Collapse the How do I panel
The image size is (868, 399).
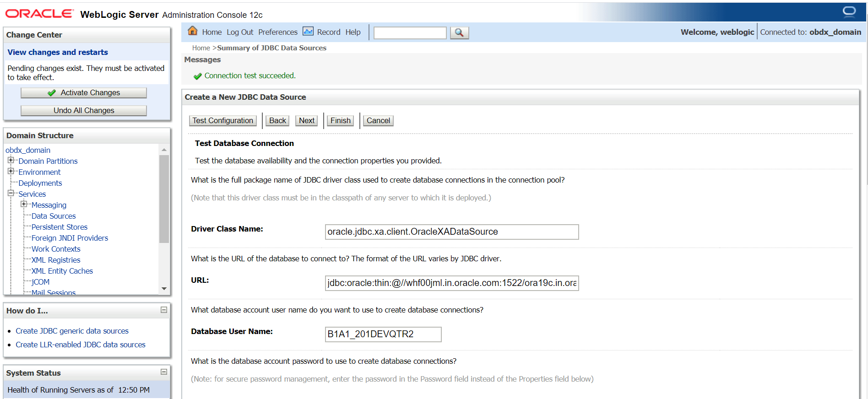pyautogui.click(x=164, y=310)
